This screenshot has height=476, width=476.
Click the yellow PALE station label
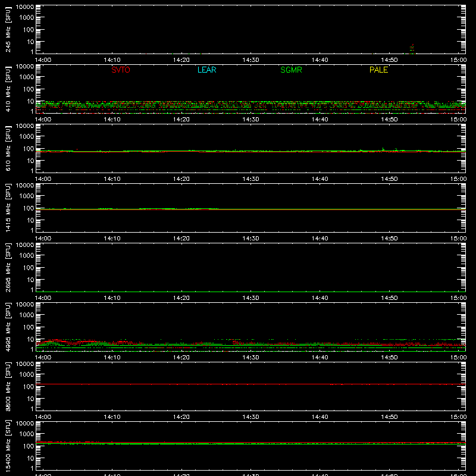tap(378, 70)
